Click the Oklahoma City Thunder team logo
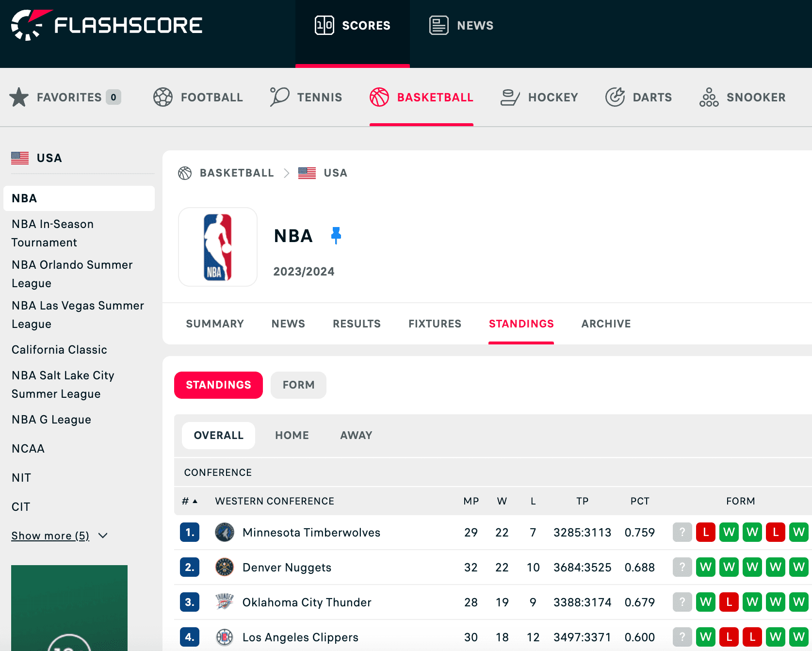This screenshot has height=651, width=812. (225, 602)
